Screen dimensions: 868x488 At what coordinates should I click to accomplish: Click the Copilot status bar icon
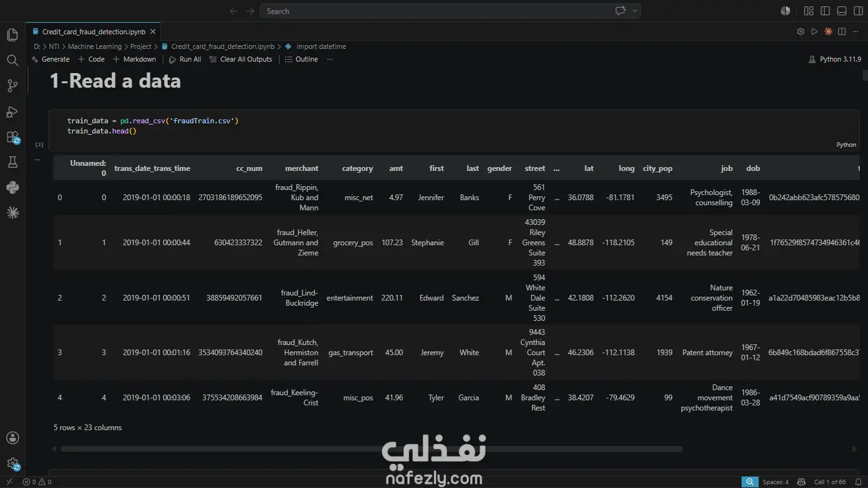(801, 482)
